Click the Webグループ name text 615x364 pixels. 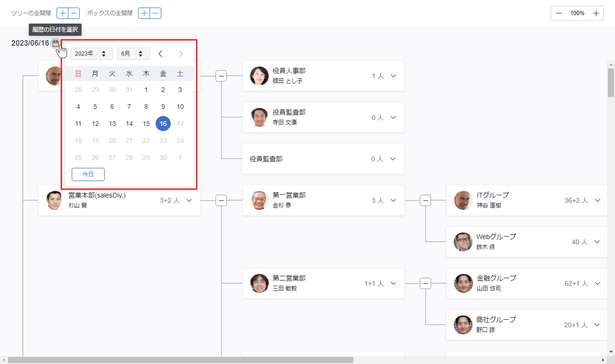coord(496,237)
